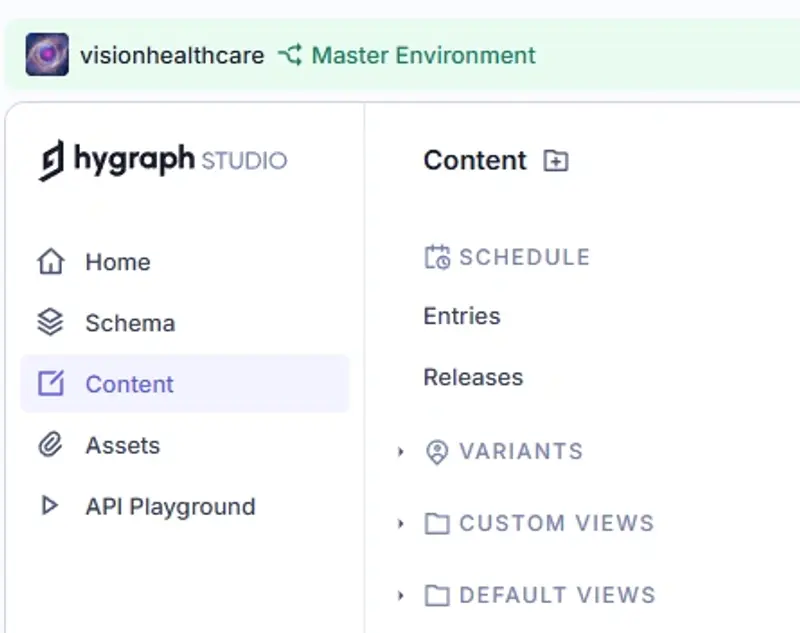Click the Custom Views folder icon
800x633 pixels.
click(x=437, y=523)
